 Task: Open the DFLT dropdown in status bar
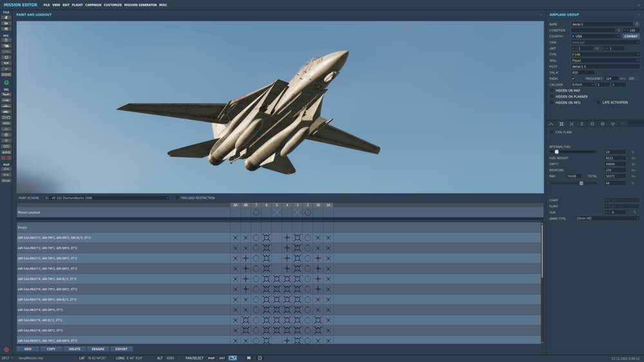click(x=7, y=358)
